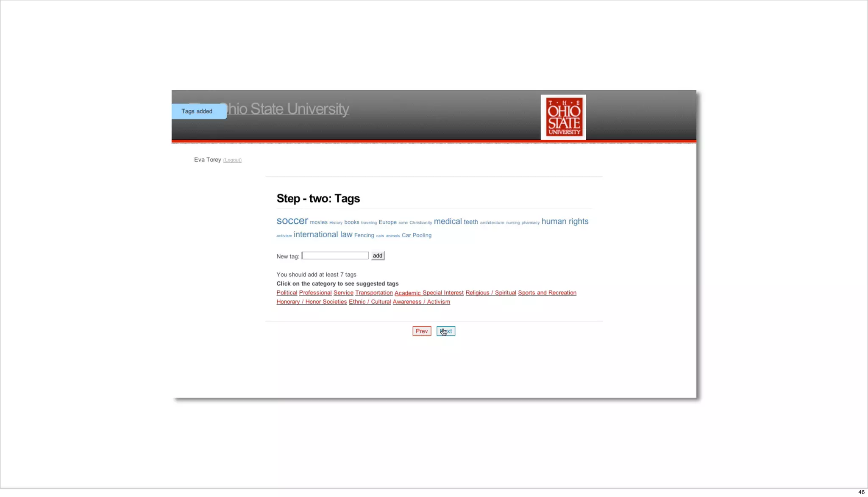Open the Professional category suggestions

(x=315, y=293)
